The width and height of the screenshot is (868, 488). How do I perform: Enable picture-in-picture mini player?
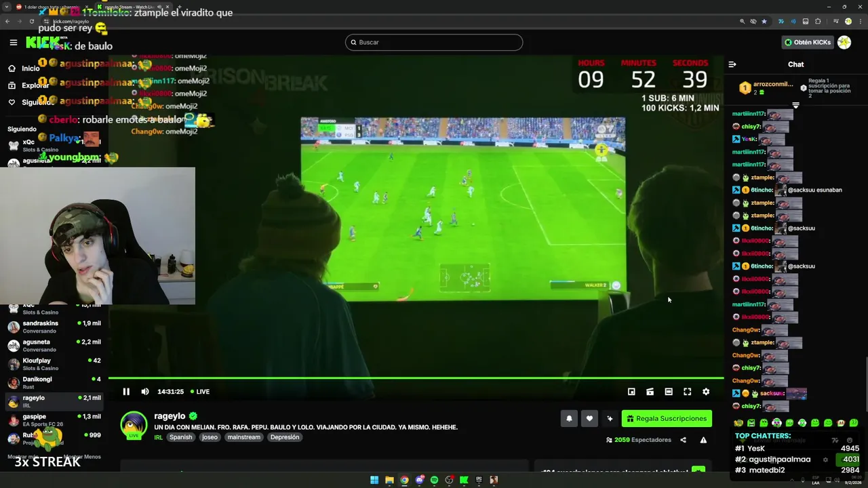pyautogui.click(x=631, y=392)
